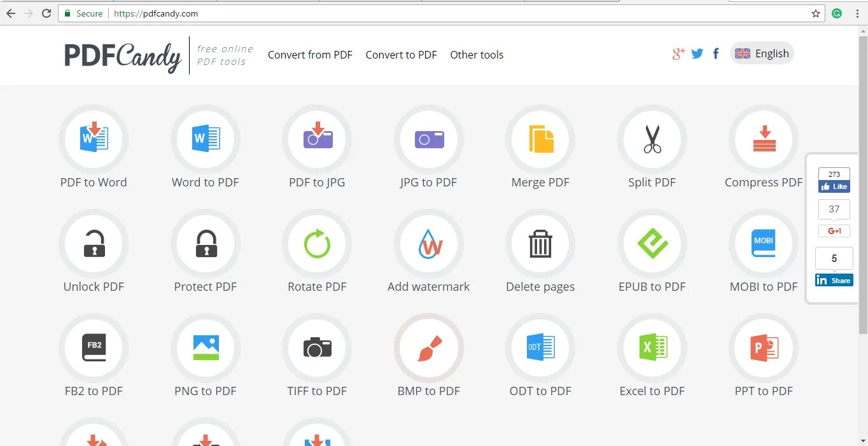868x446 pixels.
Task: Click the 'free online PDF tools' tagline
Action: 225,55
